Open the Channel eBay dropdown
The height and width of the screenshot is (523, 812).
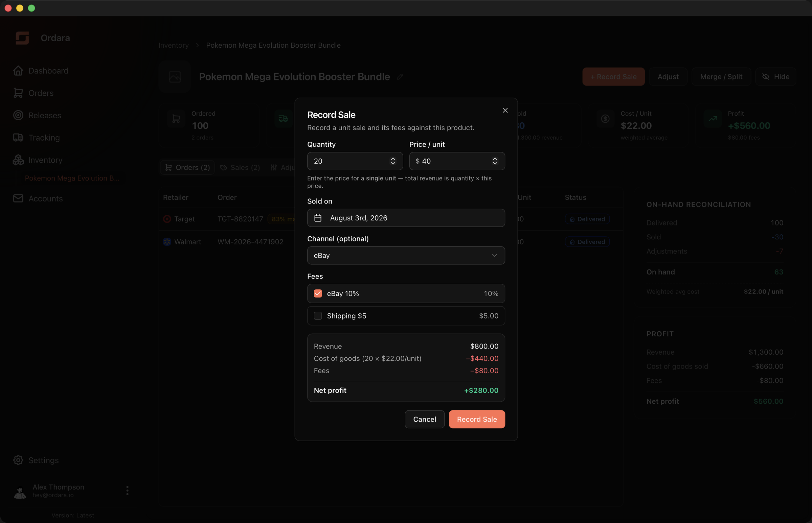pos(406,255)
